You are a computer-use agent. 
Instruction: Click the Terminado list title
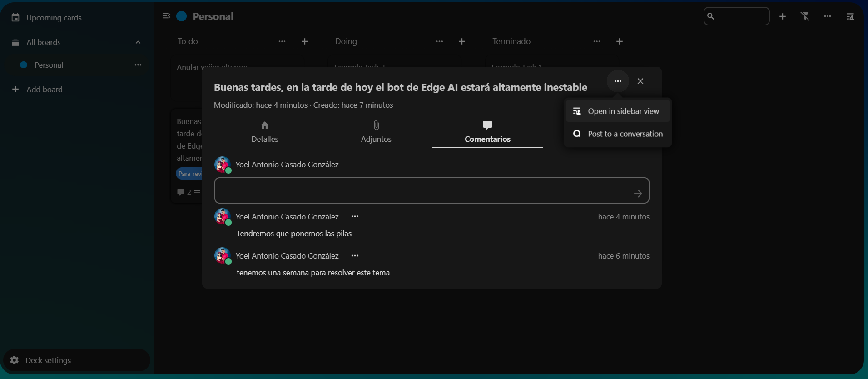(511, 41)
